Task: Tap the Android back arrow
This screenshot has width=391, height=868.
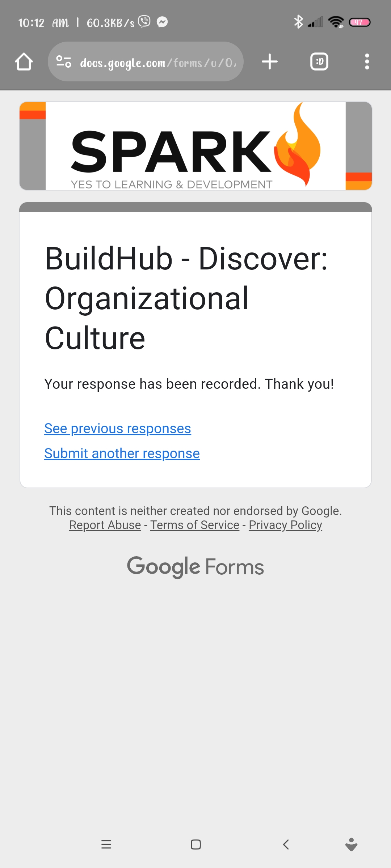Action: [286, 844]
